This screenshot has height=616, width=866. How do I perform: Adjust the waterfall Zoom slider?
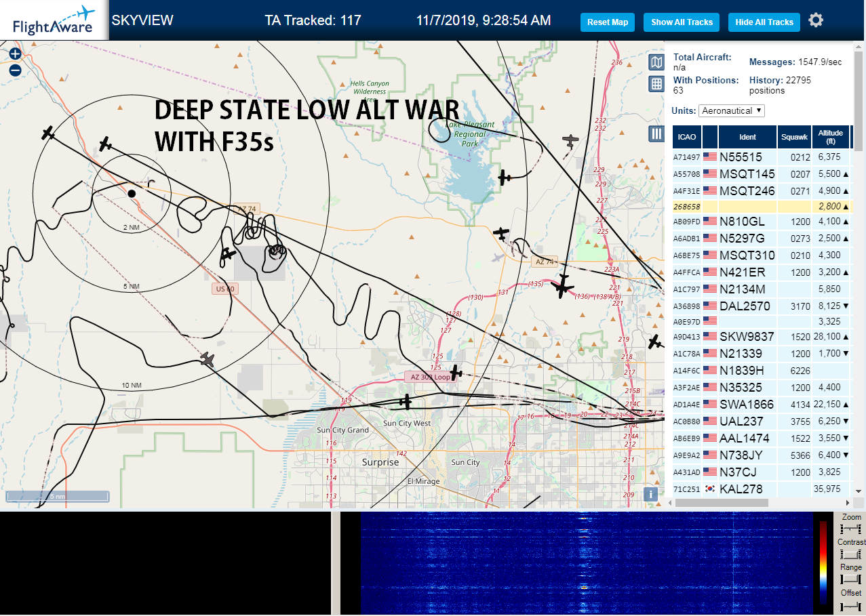point(850,529)
